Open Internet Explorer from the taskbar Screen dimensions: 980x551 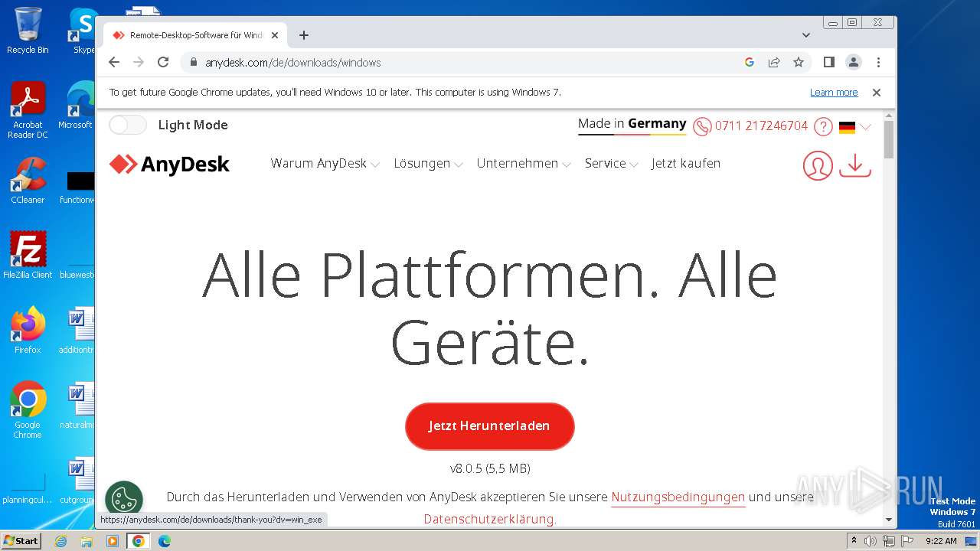(x=60, y=541)
